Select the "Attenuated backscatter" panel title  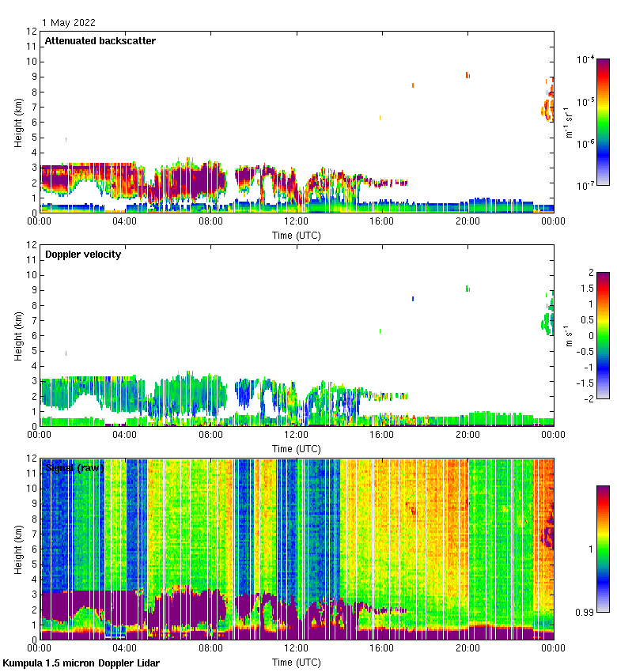tap(100, 41)
